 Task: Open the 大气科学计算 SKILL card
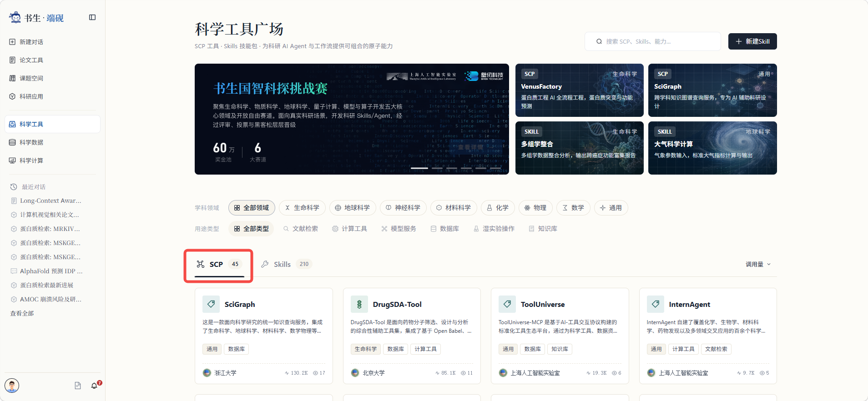[x=712, y=148]
